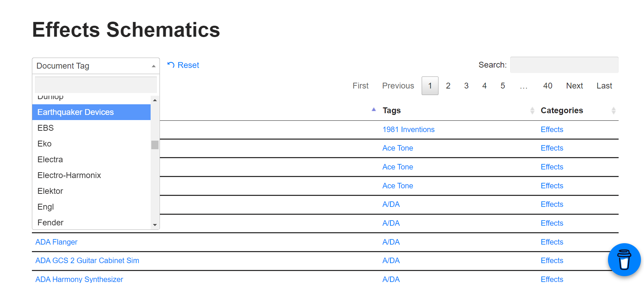This screenshot has height=283, width=644.
Task: Click the Reset filter link
Action: pyautogui.click(x=183, y=65)
